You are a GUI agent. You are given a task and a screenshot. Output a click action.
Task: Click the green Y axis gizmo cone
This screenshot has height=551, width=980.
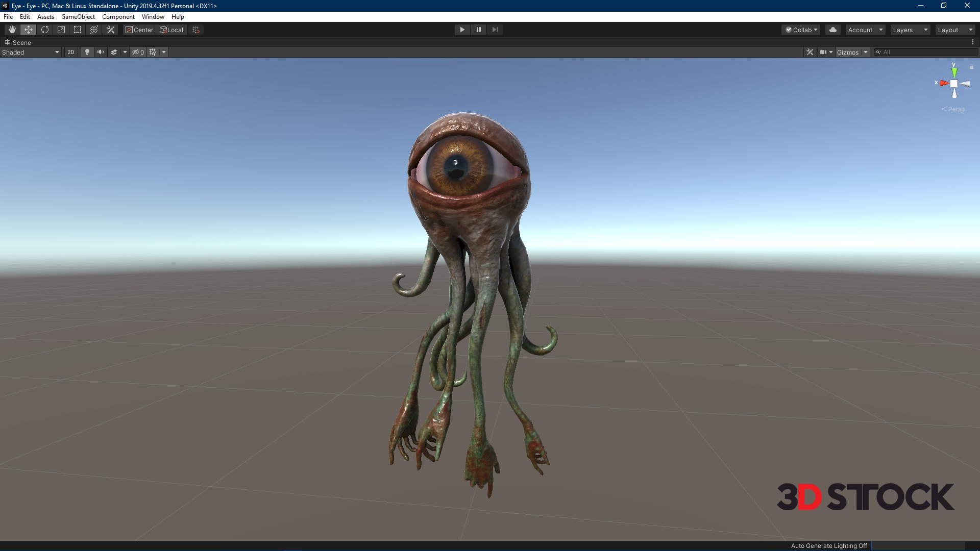coord(954,72)
